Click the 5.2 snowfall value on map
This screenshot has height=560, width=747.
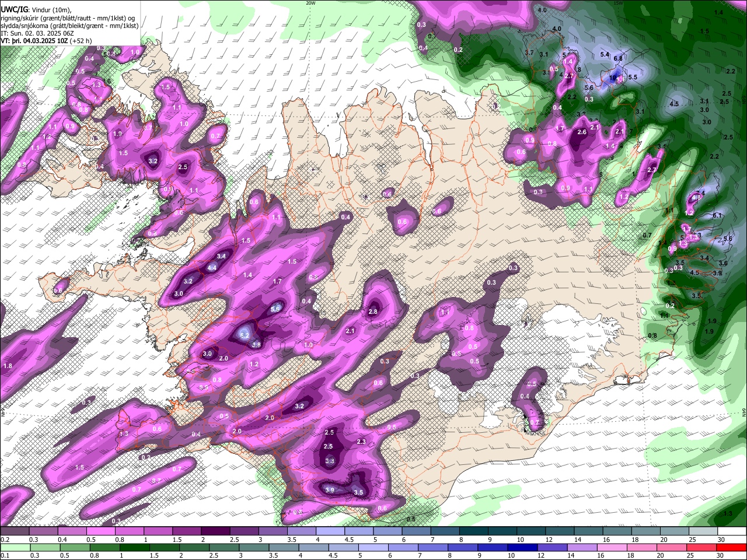245,335
